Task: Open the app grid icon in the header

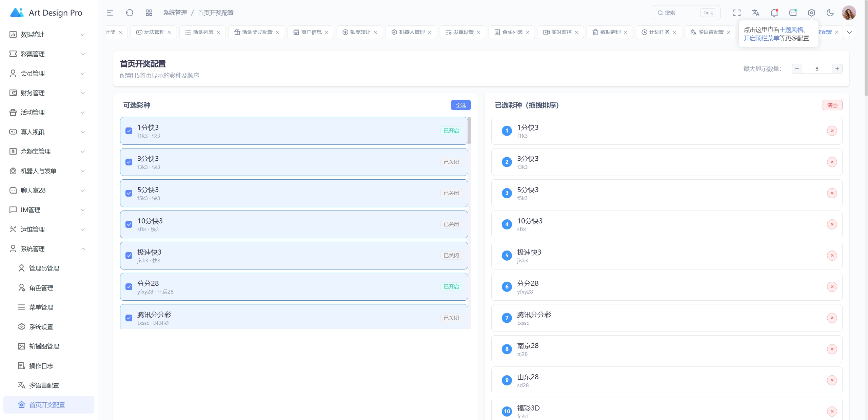Action: 148,13
